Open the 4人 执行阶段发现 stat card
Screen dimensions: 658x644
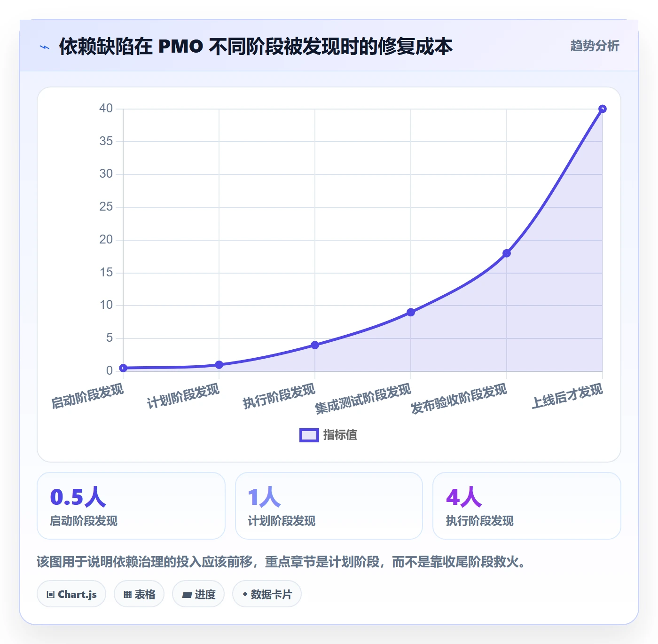527,506
